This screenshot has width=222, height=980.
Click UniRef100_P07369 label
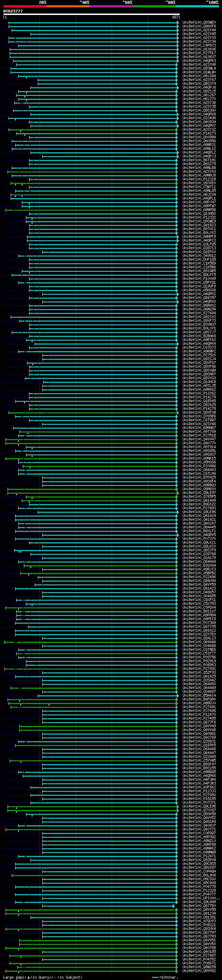(x=199, y=623)
